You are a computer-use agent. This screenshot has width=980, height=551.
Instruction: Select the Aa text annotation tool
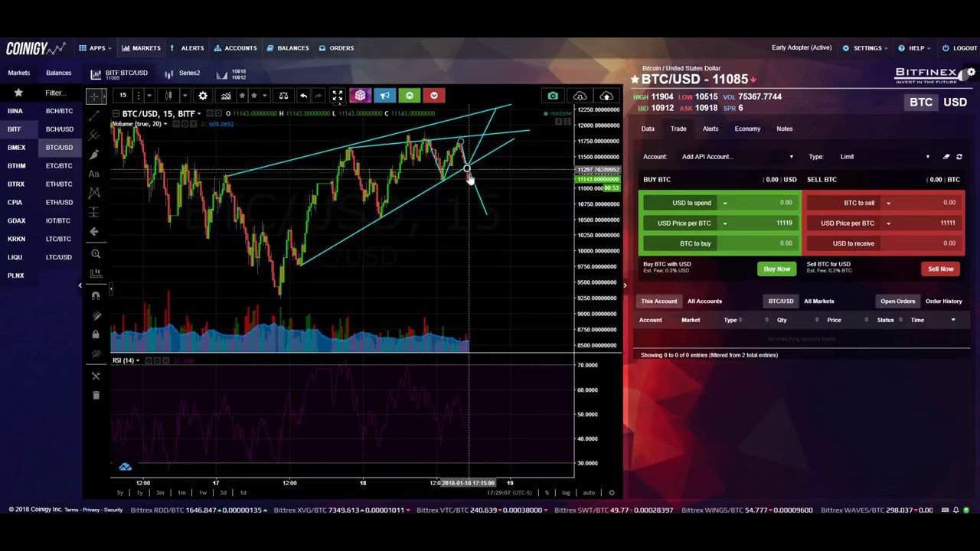[x=94, y=174]
